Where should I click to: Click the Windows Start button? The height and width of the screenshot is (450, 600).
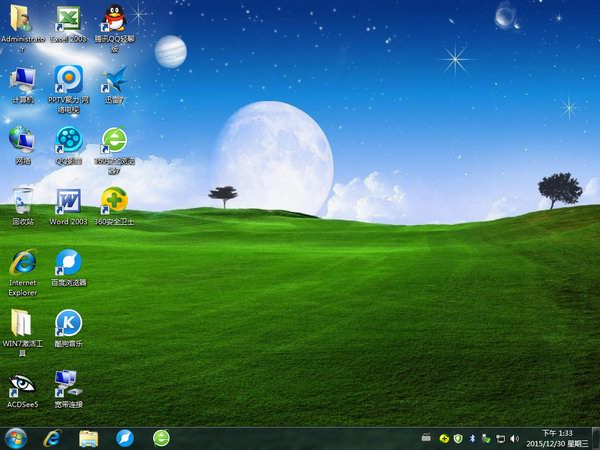coord(16,438)
